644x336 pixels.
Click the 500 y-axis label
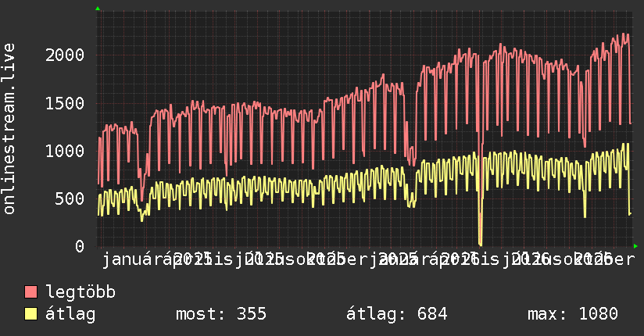coord(70,198)
